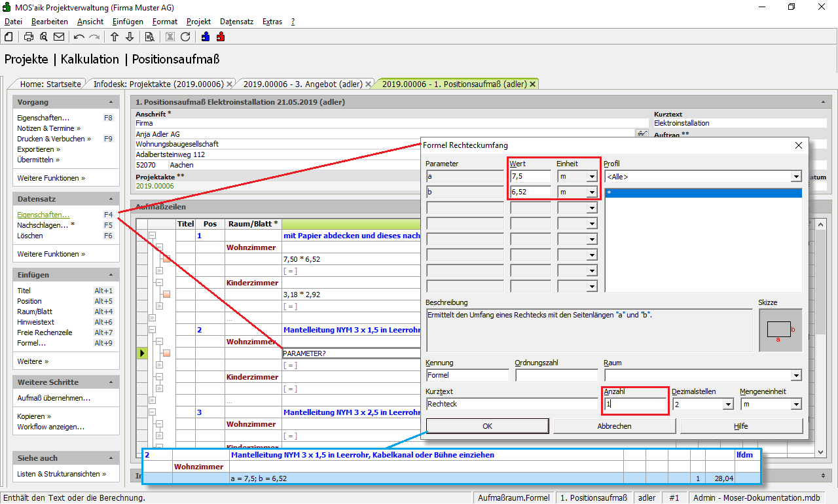Open the Projekt menu

point(198,22)
